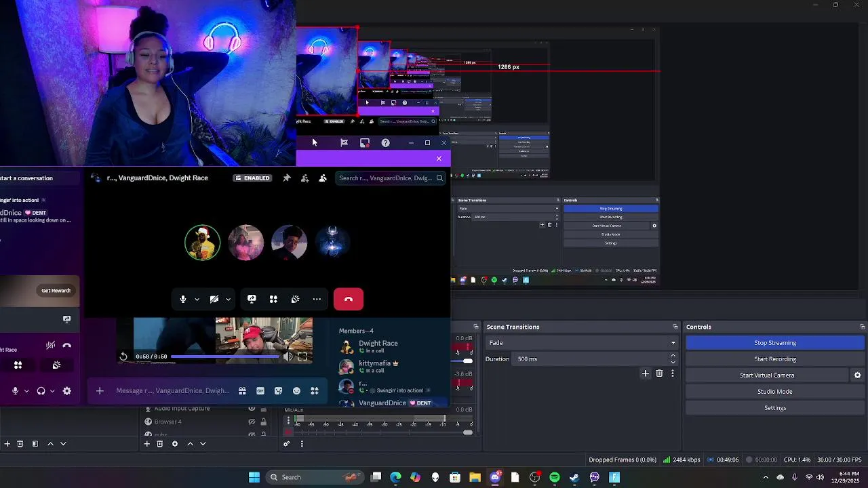Send a gift via gift icon
This screenshot has height=488, width=868.
click(x=242, y=390)
